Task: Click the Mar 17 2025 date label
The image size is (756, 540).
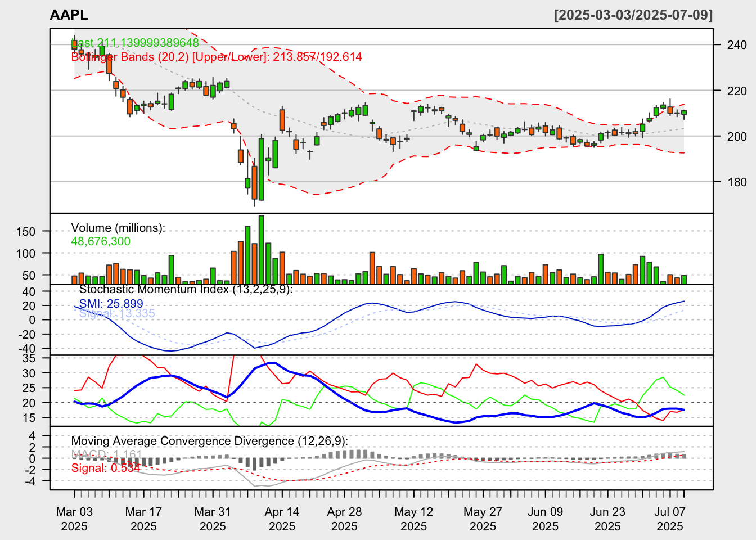Action: point(143,519)
